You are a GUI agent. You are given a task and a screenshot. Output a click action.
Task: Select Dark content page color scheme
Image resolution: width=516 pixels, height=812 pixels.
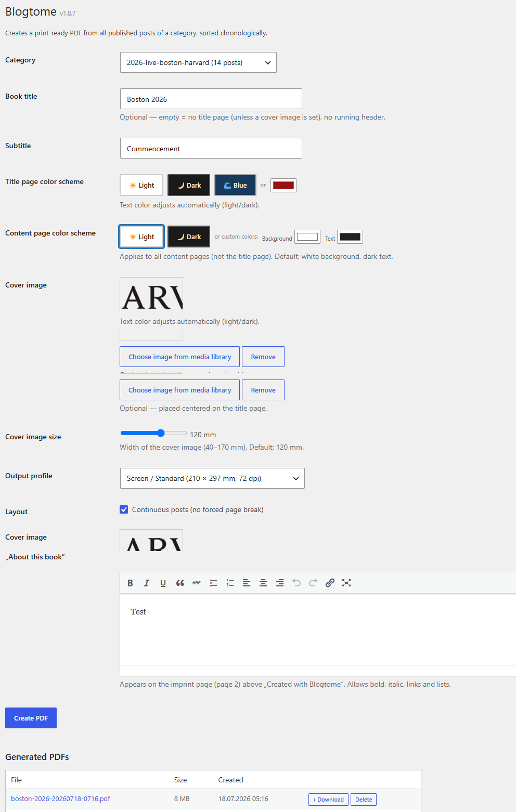click(189, 237)
